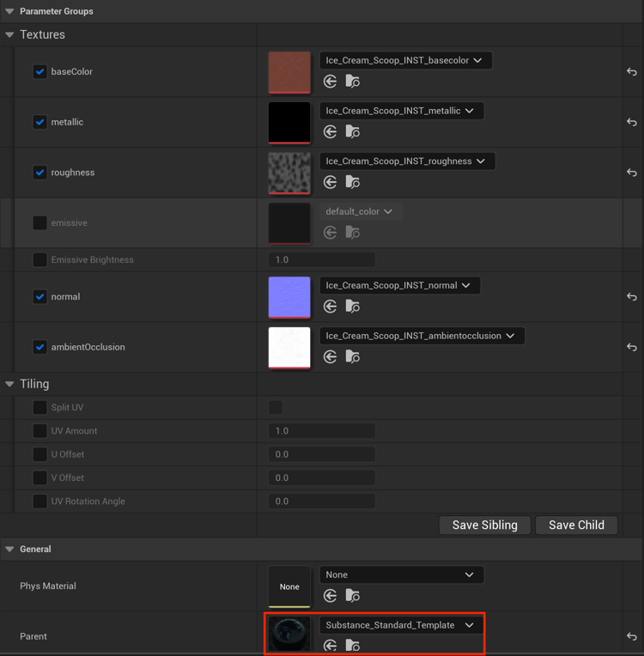Reset metallic to default value
The image size is (644, 656).
tap(632, 122)
